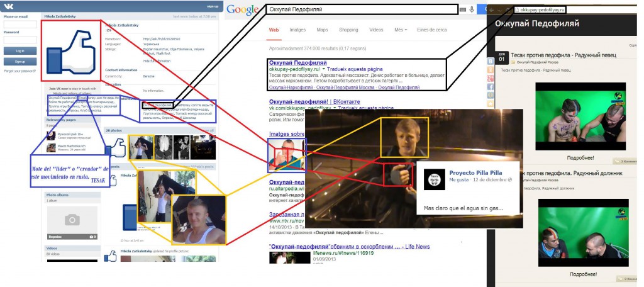
Task: Click second Подробнее! link at bottom
Action: (583, 274)
